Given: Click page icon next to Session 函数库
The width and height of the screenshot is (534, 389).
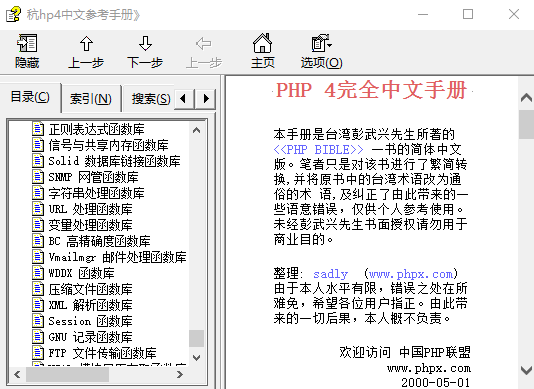Looking at the screenshot, I should 38,321.
